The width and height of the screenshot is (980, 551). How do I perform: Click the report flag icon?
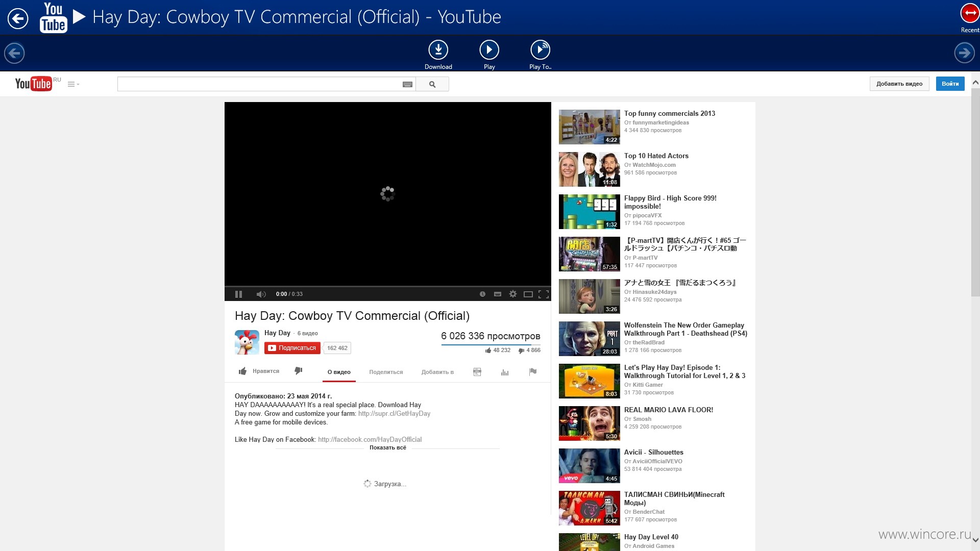click(533, 371)
